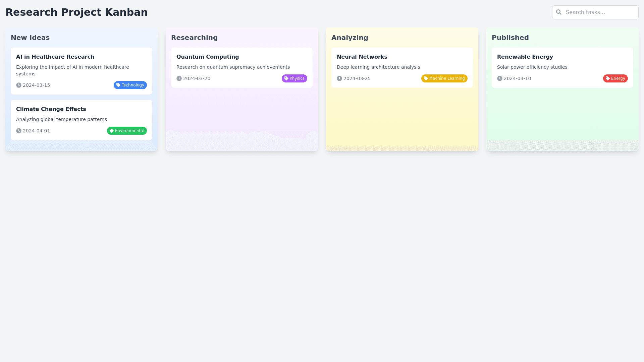
Task: Click the tag icon in Energy badge
Action: (608, 78)
